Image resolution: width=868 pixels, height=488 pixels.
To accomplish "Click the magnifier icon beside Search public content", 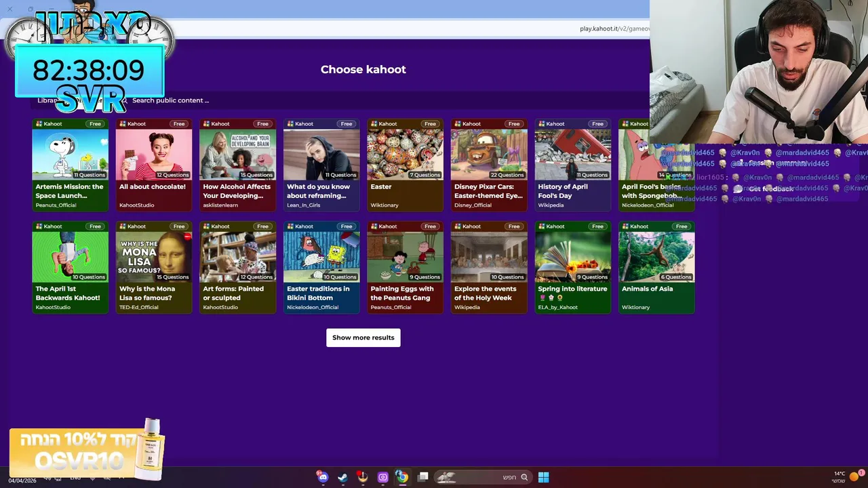I will click(123, 100).
